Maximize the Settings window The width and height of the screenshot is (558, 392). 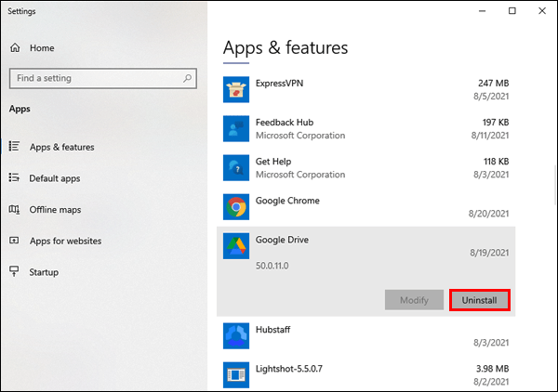[511, 11]
